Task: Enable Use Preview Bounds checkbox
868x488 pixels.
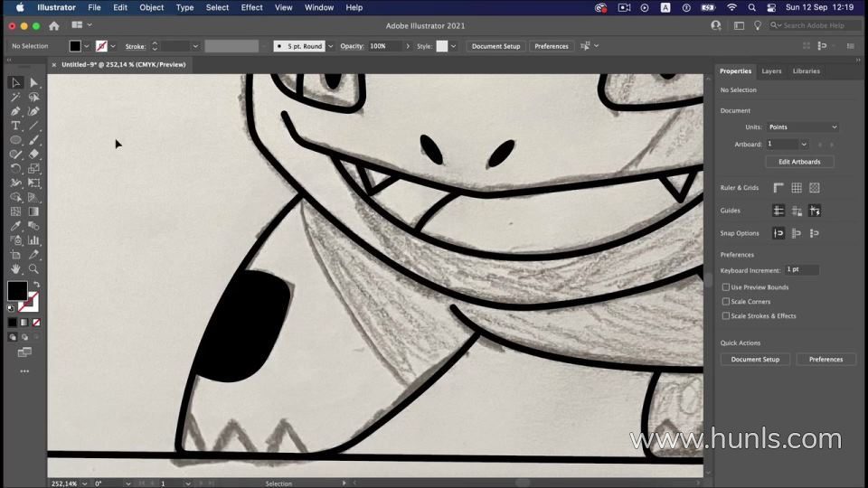Action: pos(726,287)
